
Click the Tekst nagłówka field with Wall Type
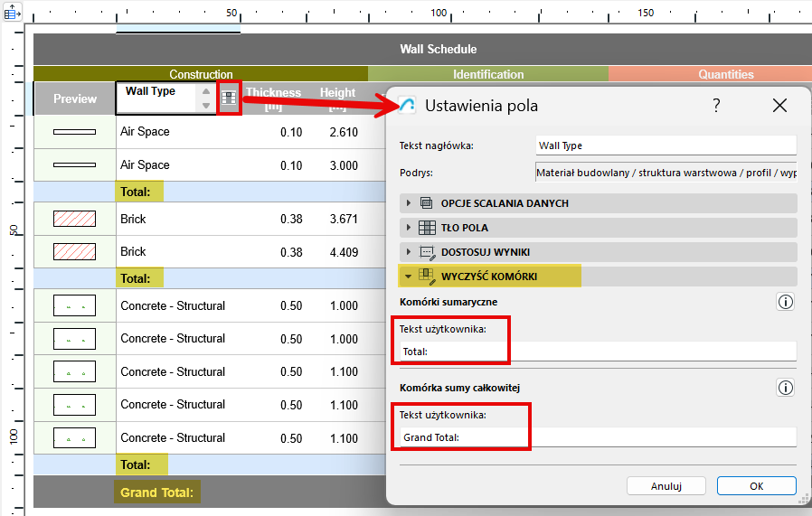665,145
